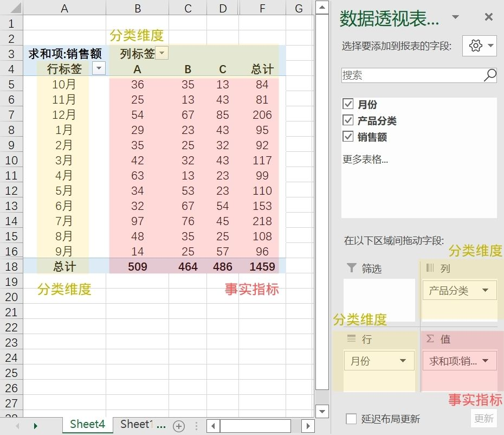Image resolution: width=504 pixels, height=435 pixels.
Task: Toggle the 销售额 field checkbox
Action: [x=348, y=137]
